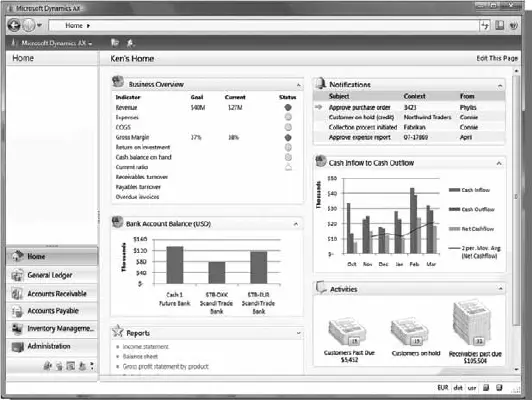Click the Edit This Page link
Image resolution: width=532 pixels, height=400 pixels.
(497, 58)
